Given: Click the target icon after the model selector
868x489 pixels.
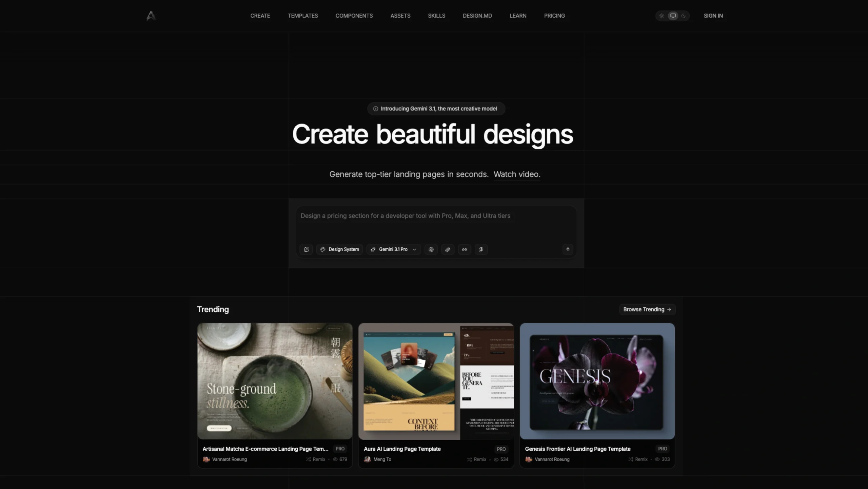Looking at the screenshot, I should 431,249.
